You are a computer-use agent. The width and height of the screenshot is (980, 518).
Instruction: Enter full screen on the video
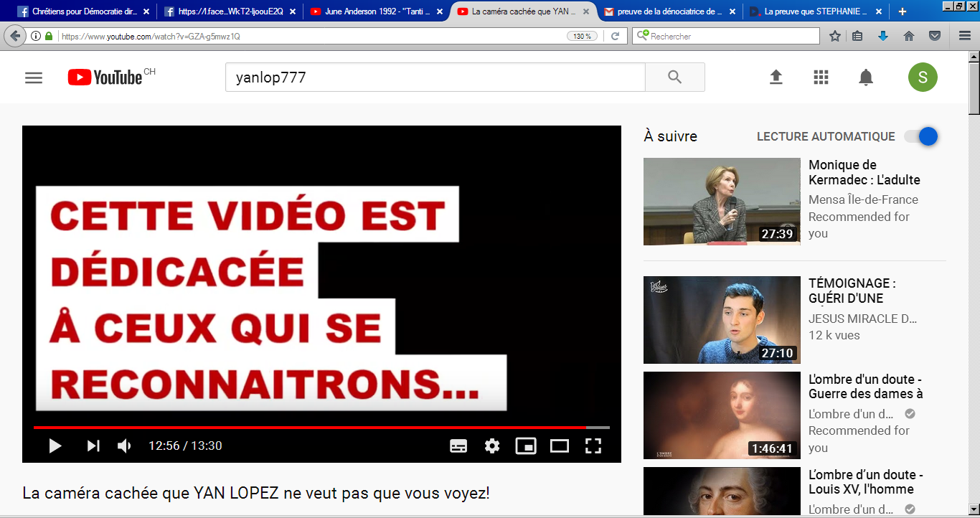pyautogui.click(x=593, y=446)
